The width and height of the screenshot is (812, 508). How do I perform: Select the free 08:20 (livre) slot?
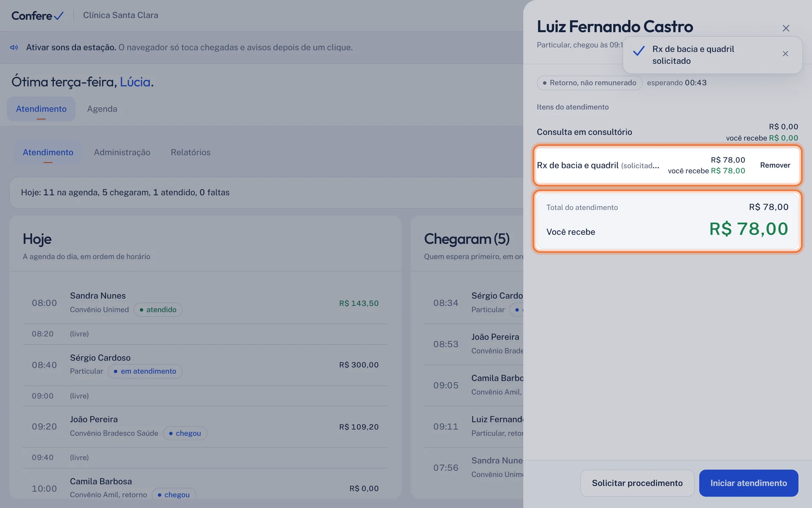[x=205, y=334]
